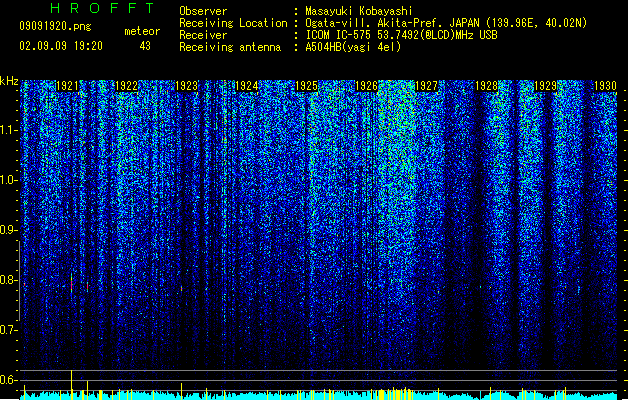Click the bright green band near 1926

coord(397,185)
